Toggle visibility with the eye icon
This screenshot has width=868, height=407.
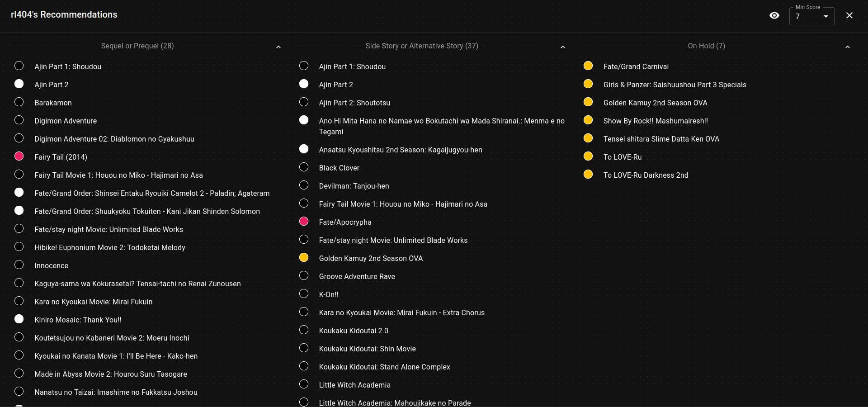coord(774,15)
